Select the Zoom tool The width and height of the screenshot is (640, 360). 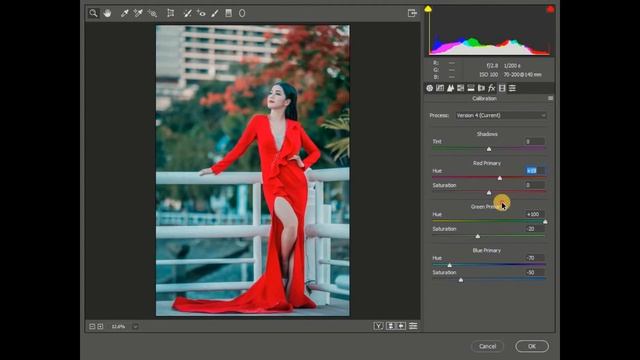(93, 13)
